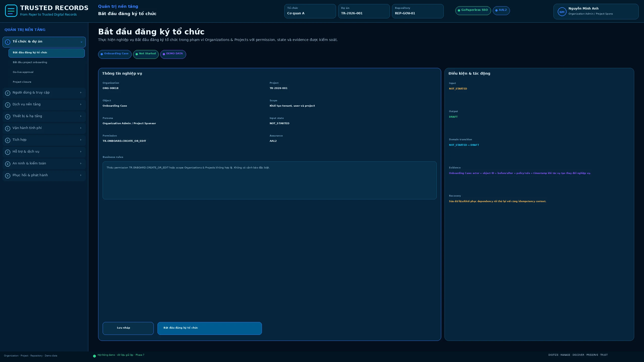Click the Lưu nháp button
Screen dimensions: 644x362
click(x=128, y=328)
